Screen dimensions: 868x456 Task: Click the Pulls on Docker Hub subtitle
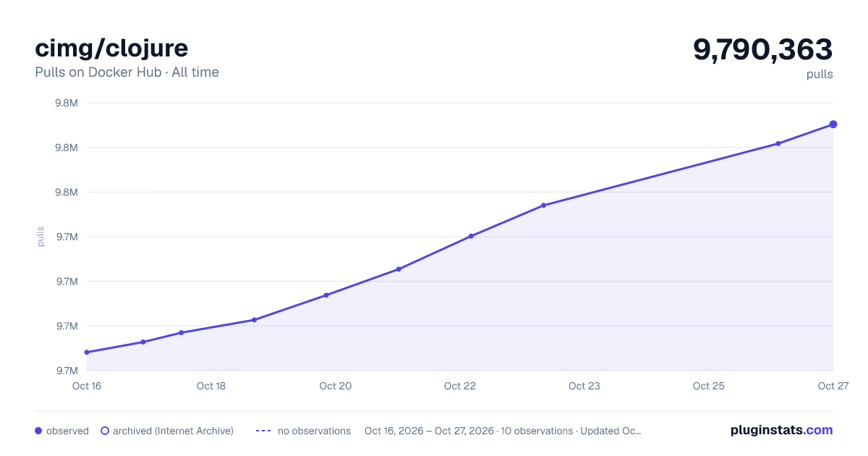coord(127,72)
